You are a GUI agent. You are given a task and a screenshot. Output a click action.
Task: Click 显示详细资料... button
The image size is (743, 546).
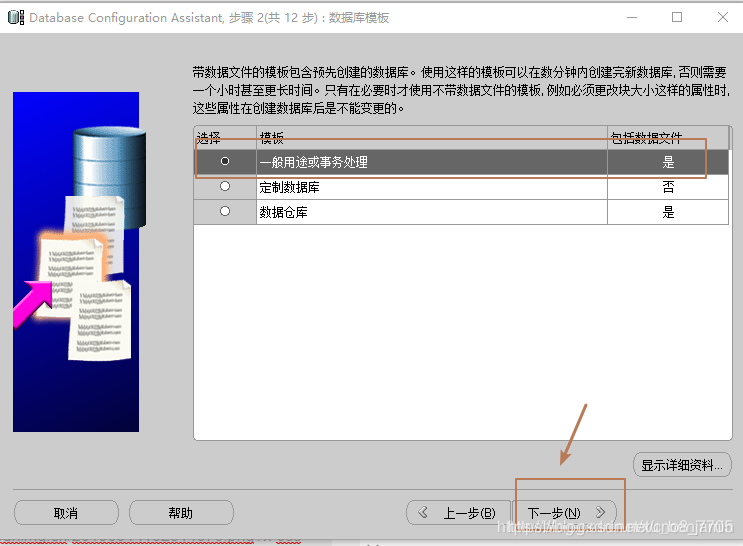(682, 465)
